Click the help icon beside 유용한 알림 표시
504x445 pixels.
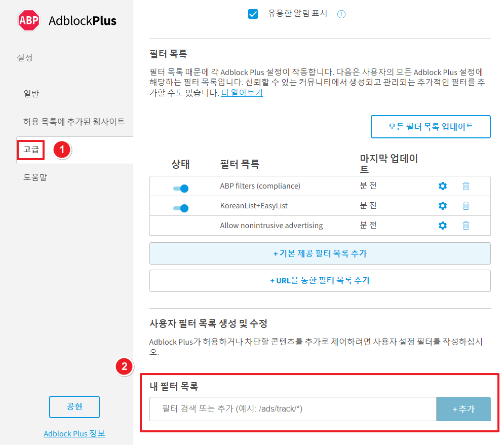(341, 14)
